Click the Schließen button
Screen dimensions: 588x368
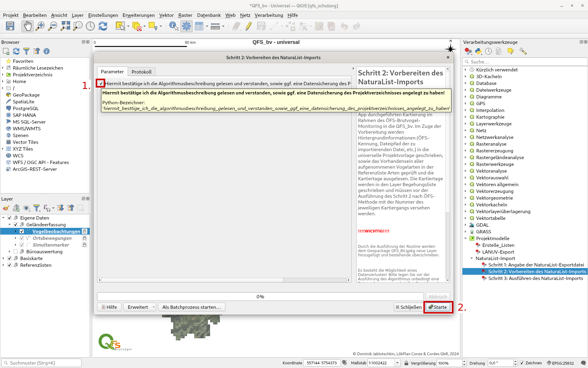409,307
